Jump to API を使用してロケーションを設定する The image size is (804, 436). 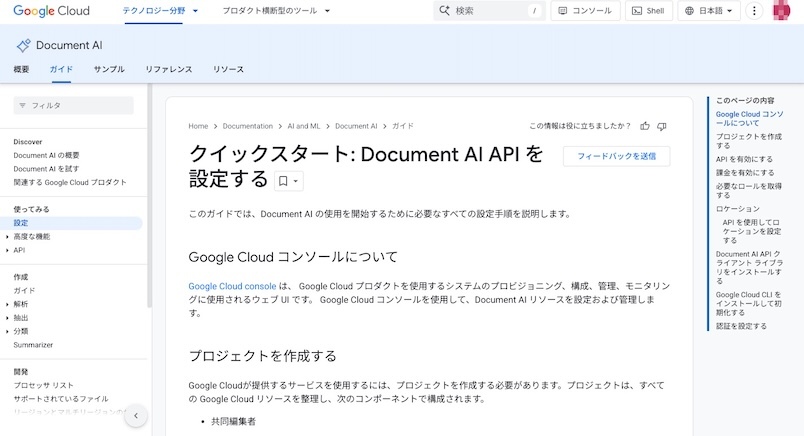coord(752,231)
